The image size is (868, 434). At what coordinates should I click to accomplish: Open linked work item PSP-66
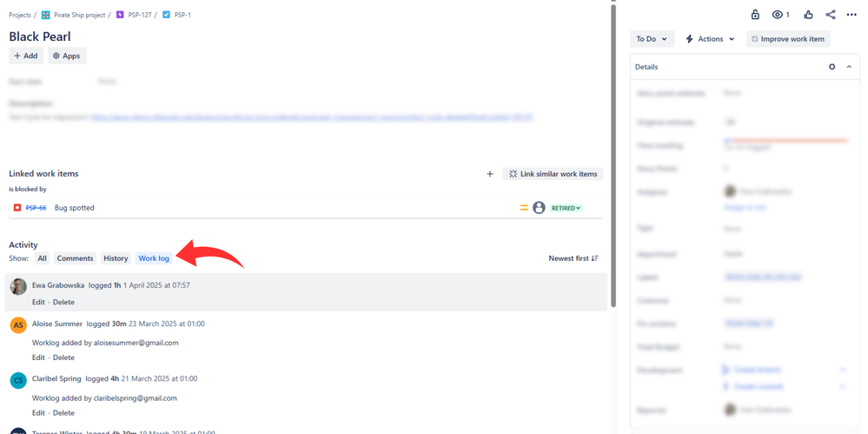(x=36, y=208)
